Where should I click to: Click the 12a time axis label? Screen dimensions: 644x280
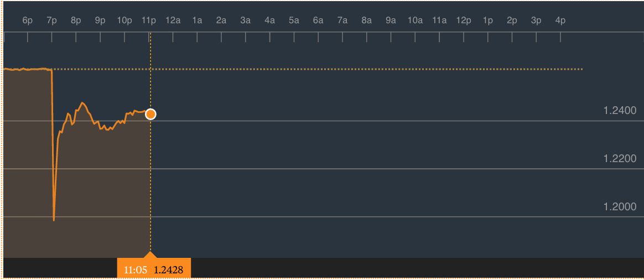point(173,20)
